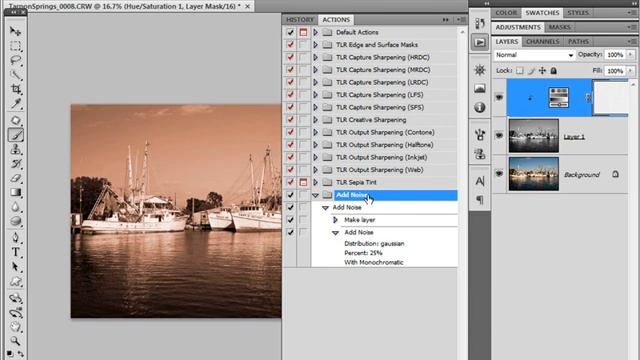Switch to the History tab
This screenshot has width=640, height=360.
click(x=300, y=20)
